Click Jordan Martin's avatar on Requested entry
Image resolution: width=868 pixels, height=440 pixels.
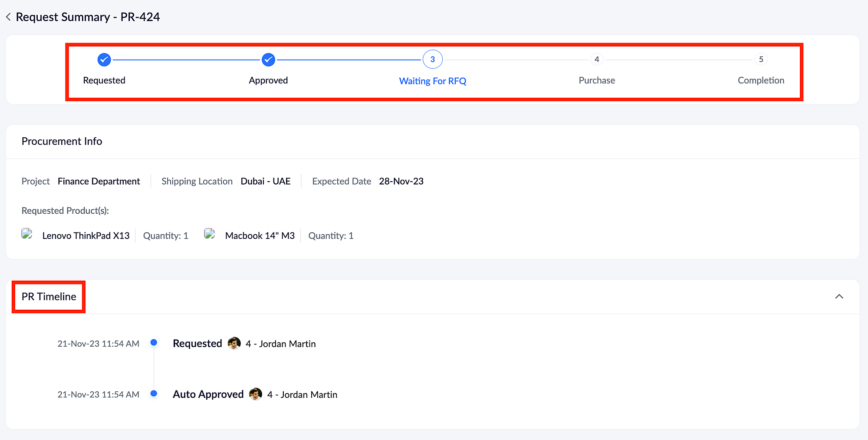(234, 343)
